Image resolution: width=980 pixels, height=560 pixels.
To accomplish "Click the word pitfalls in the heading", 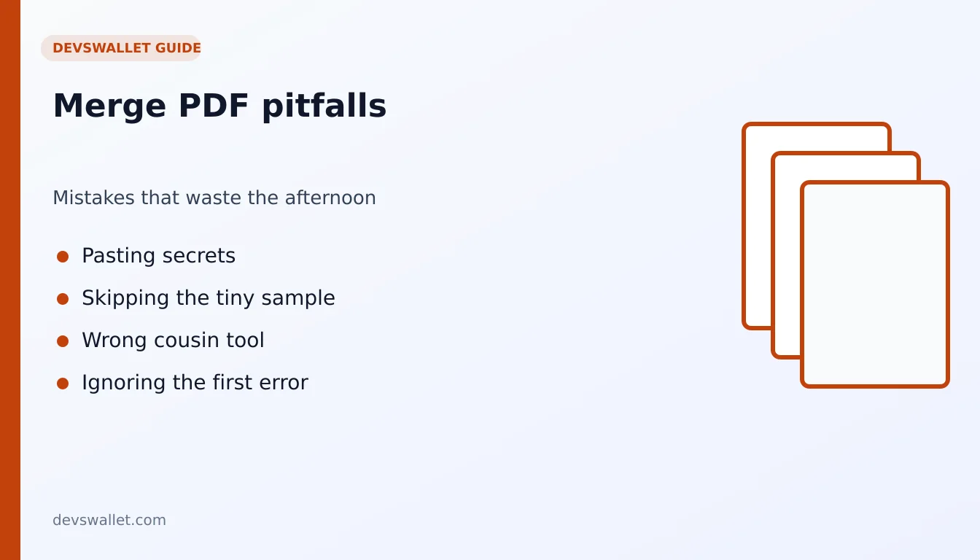I will click(324, 106).
